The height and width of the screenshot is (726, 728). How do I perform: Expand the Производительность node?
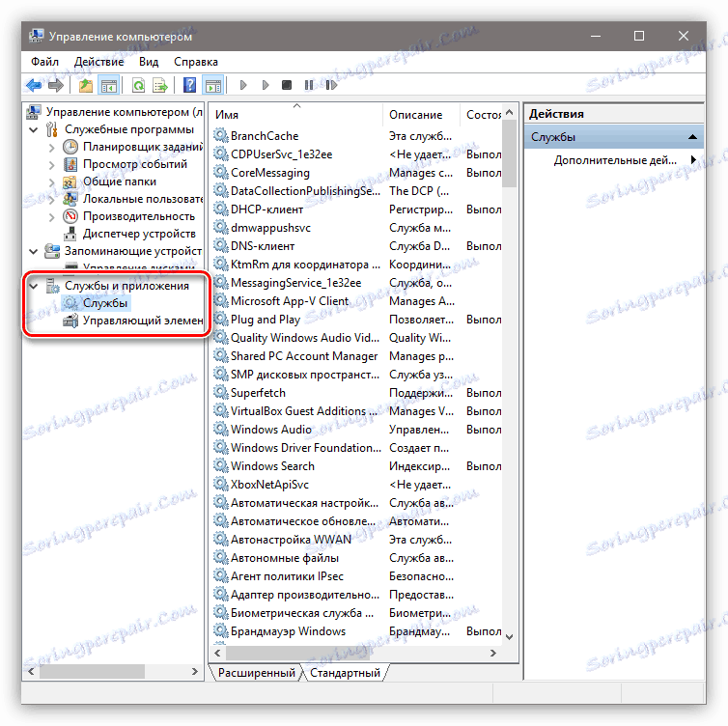51,217
